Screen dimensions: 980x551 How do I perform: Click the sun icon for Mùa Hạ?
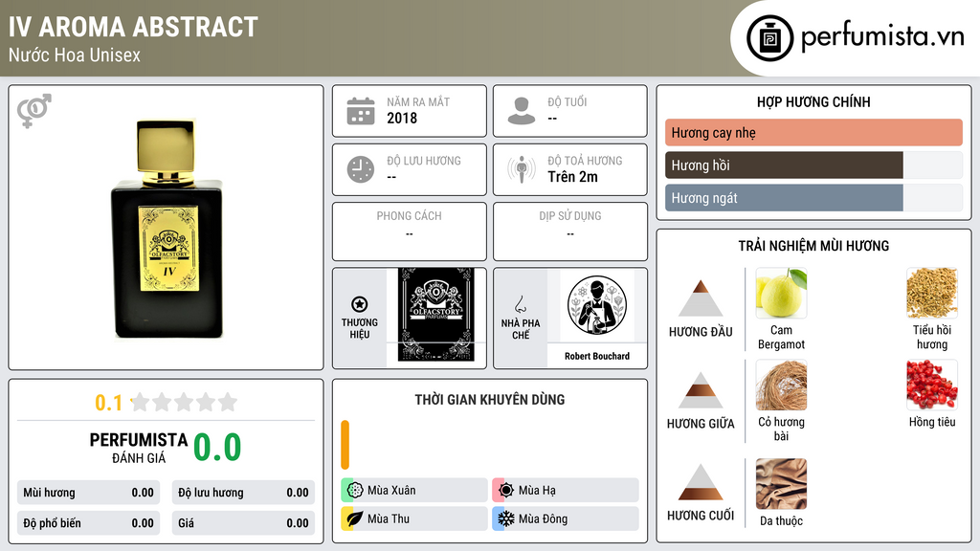[x=506, y=490]
